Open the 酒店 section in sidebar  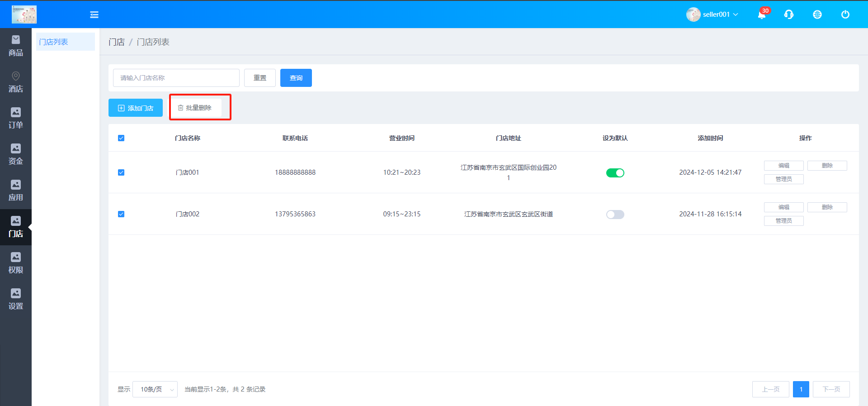tap(16, 82)
